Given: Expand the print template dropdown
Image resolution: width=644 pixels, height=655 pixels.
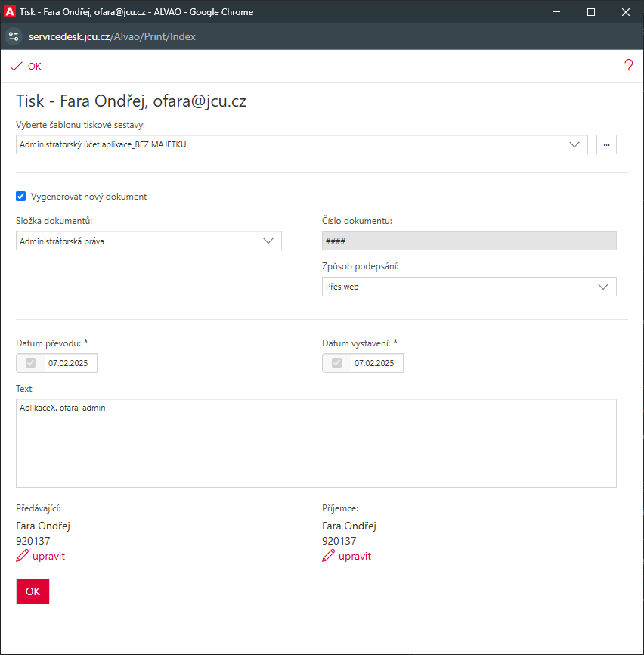Looking at the screenshot, I should 302,144.
